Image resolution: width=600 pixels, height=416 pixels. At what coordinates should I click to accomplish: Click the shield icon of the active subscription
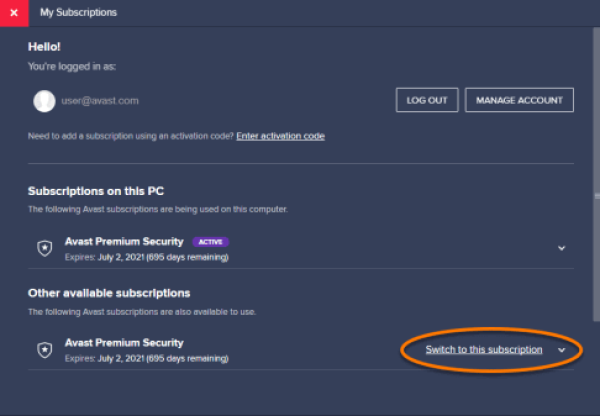(x=45, y=248)
